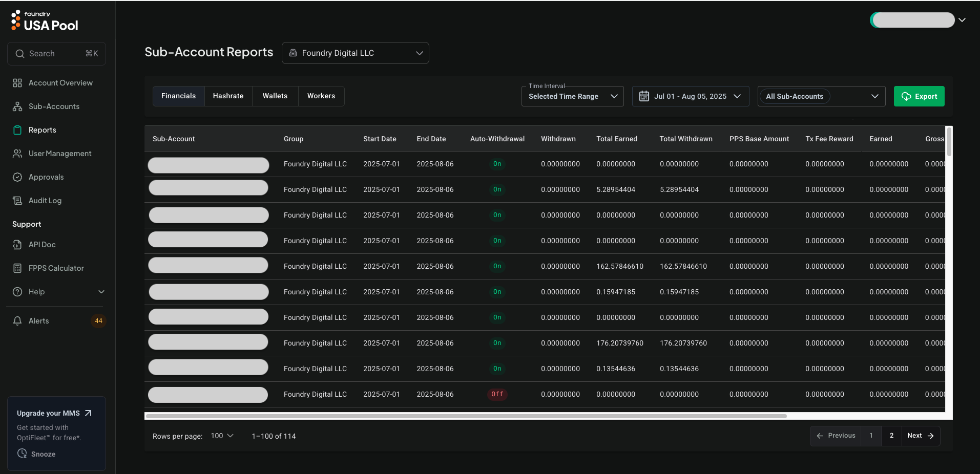Screen dimensions: 980x474
Task: Switch to the Hashrate tab
Action: click(x=228, y=96)
